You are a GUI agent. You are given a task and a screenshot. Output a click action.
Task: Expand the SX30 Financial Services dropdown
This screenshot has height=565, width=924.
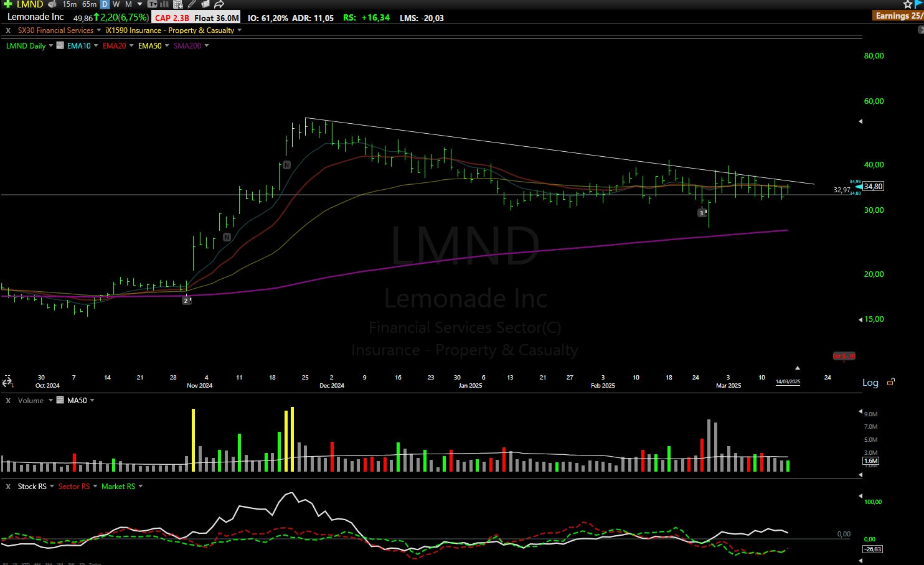(99, 30)
